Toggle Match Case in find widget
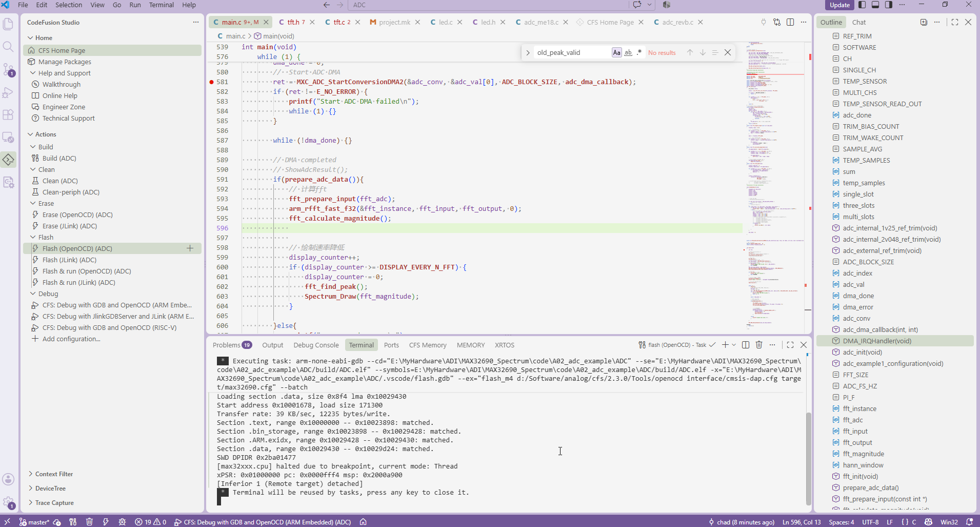Image resolution: width=980 pixels, height=527 pixels. coord(616,52)
